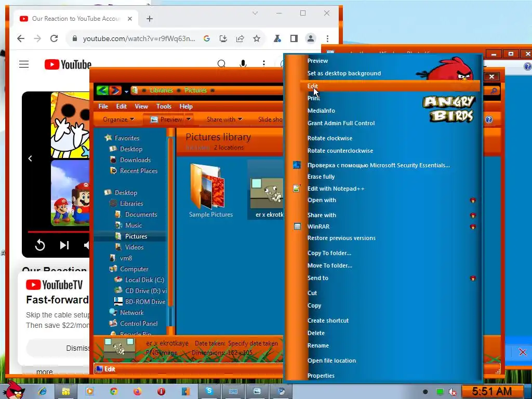Choose Edit in context menu

click(x=390, y=86)
